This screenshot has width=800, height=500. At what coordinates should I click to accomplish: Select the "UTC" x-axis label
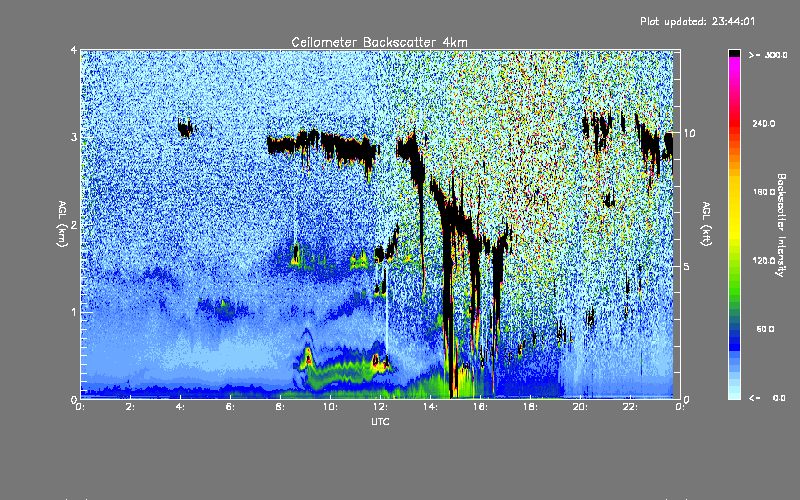(x=380, y=421)
